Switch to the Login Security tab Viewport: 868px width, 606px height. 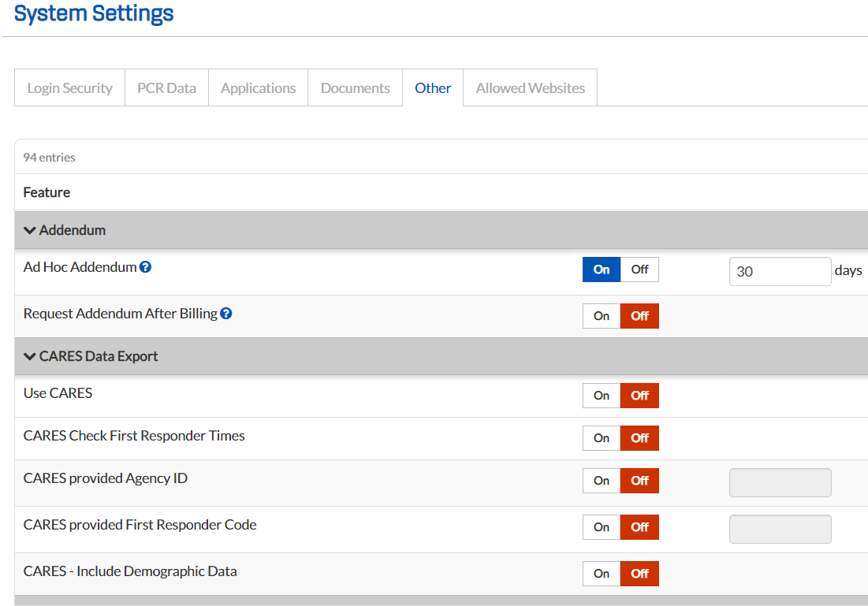tap(69, 87)
